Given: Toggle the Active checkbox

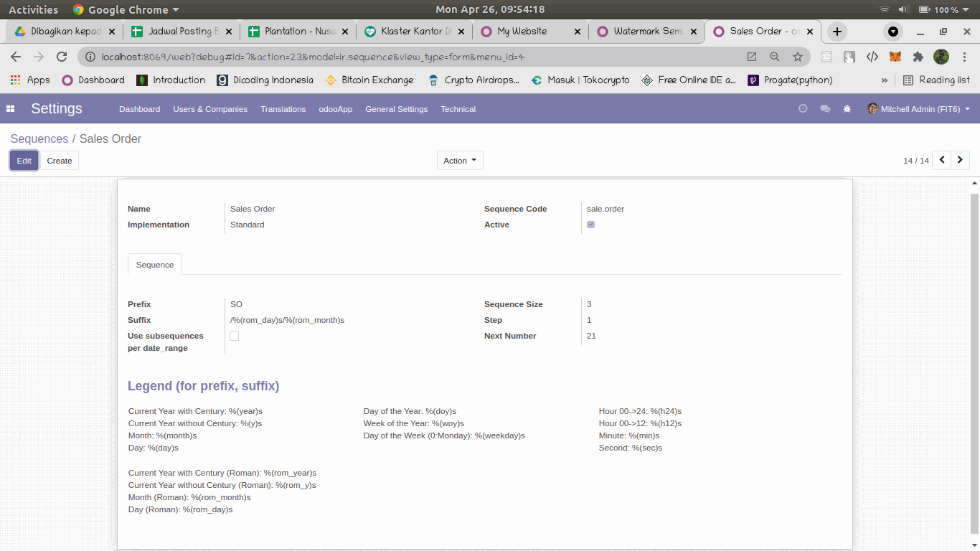Looking at the screenshot, I should coord(590,225).
